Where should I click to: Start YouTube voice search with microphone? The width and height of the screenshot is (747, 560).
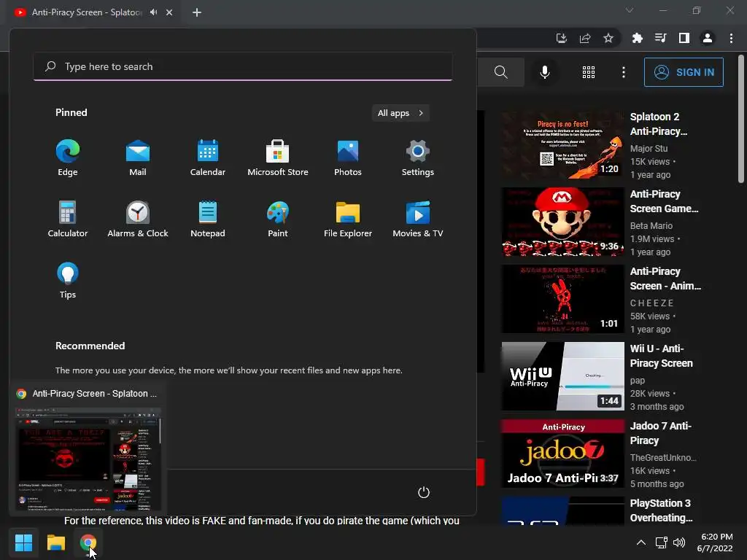tap(544, 72)
